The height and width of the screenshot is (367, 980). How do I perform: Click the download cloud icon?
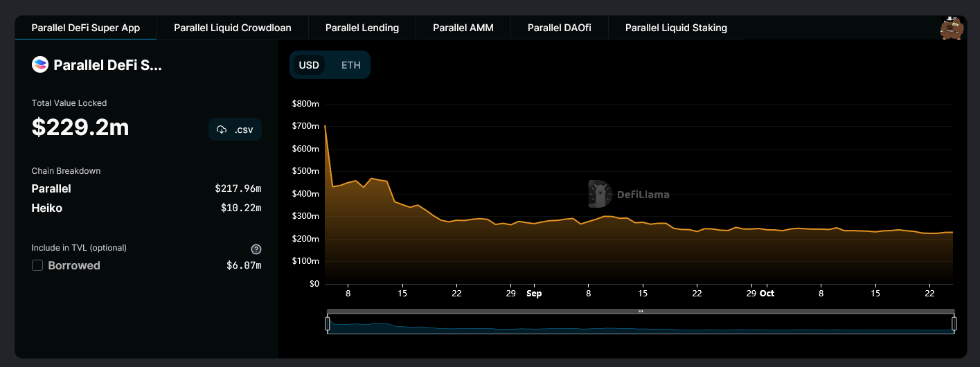(x=222, y=129)
